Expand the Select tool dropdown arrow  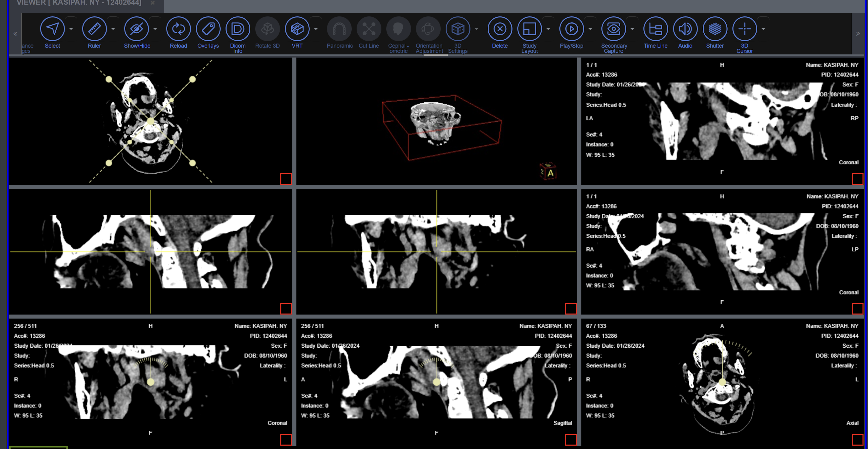[x=71, y=29]
